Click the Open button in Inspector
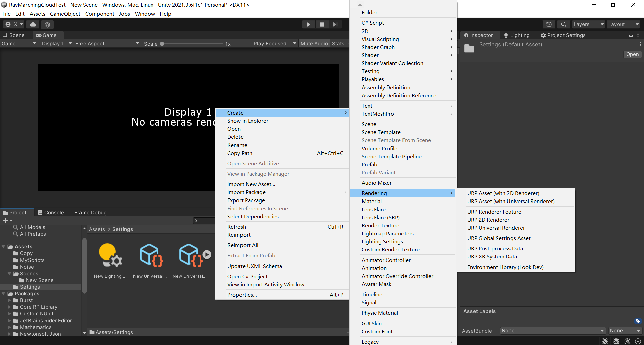Viewport: 644px width, 345px height. point(632,54)
